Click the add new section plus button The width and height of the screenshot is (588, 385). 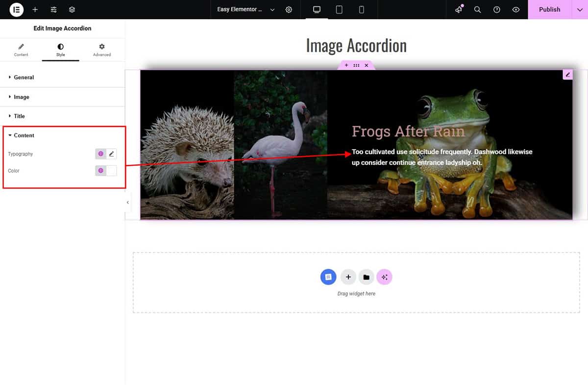[348, 277]
